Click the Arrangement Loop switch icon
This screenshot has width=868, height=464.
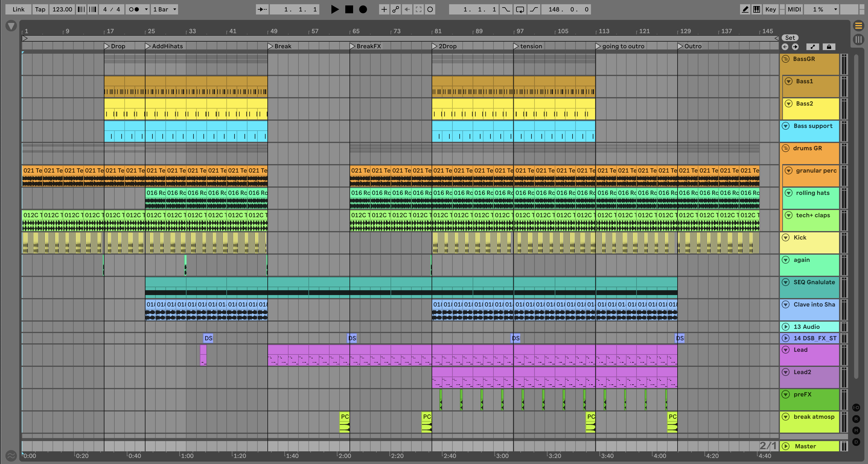(x=520, y=9)
